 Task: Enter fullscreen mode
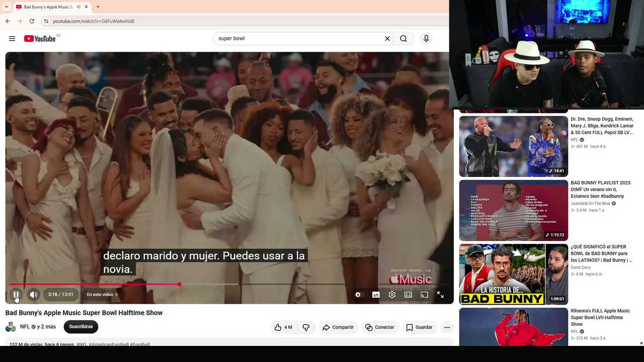click(x=440, y=295)
